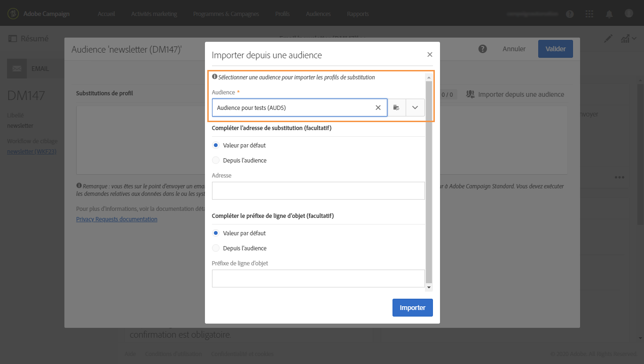
Task: Open the apps grid switcher icon
Action: point(589,14)
